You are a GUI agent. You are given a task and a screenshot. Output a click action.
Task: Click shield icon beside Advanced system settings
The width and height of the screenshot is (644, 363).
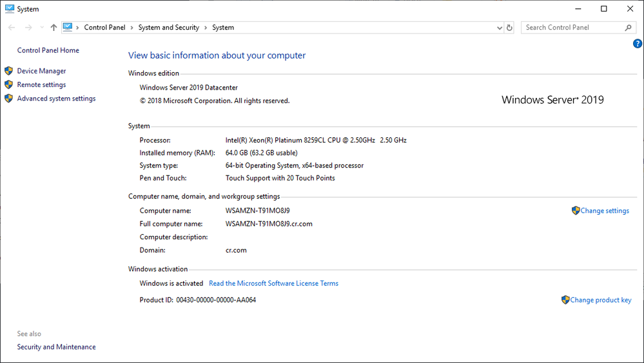(8, 98)
